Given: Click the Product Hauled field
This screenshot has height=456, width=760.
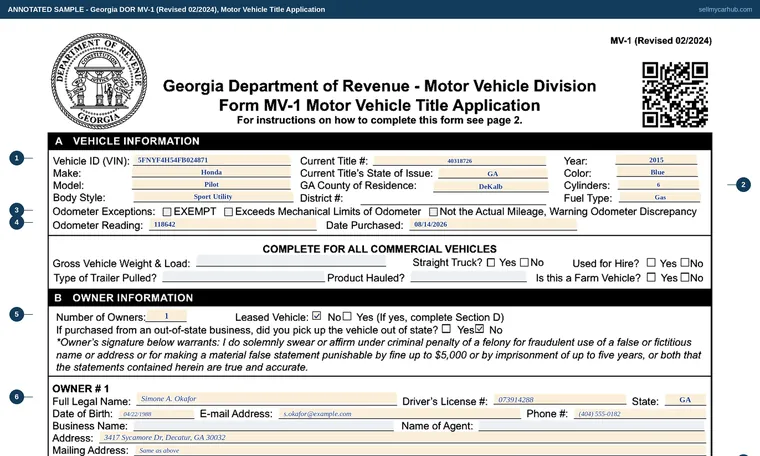Looking at the screenshot, I should click(468, 277).
